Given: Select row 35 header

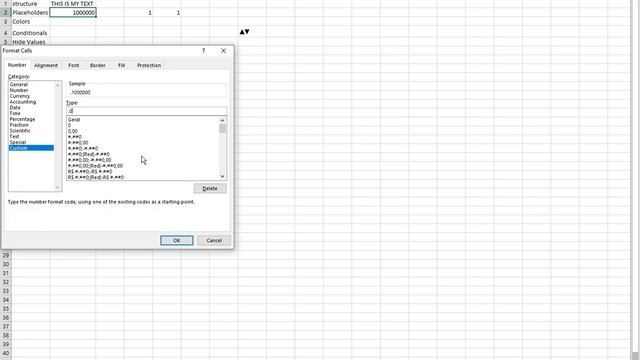Looking at the screenshot, I should 6,309.
